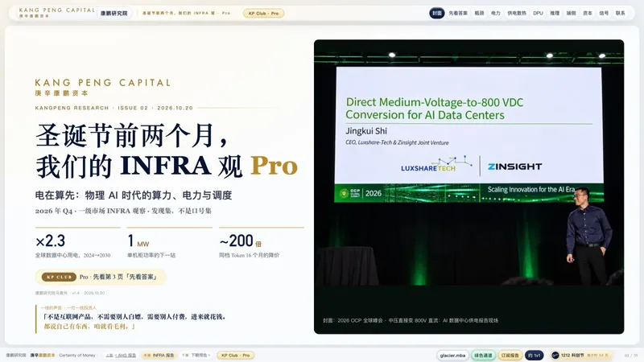The height and width of the screenshot is (362, 644).
Task: Click the tab between 推理 and 资本
Action: (572, 13)
